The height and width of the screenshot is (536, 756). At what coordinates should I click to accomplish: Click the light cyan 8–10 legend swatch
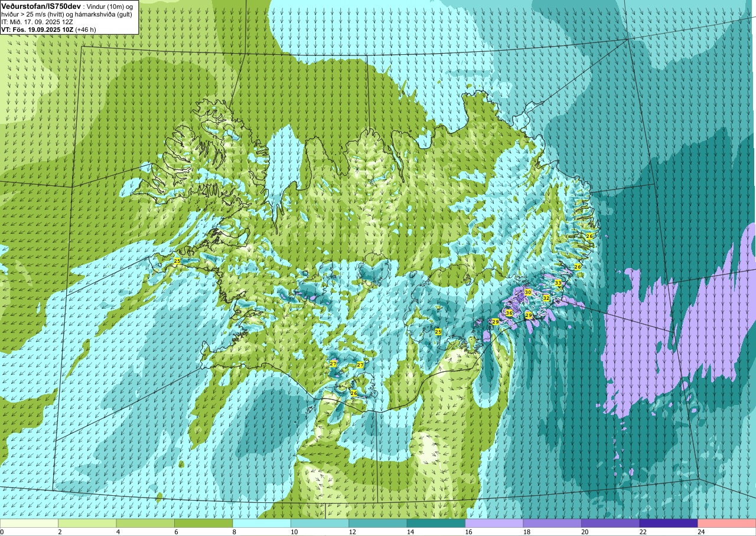(262, 523)
